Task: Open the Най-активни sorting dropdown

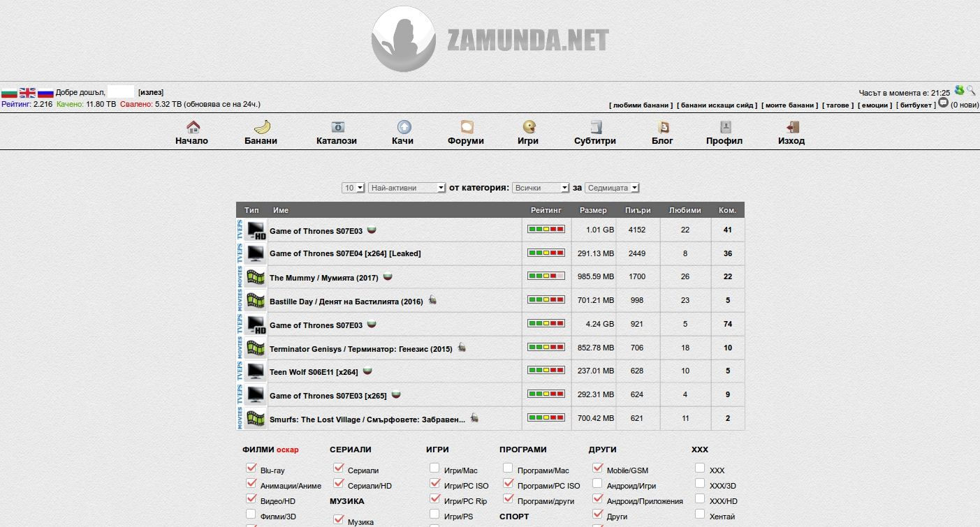Action: coord(407,188)
